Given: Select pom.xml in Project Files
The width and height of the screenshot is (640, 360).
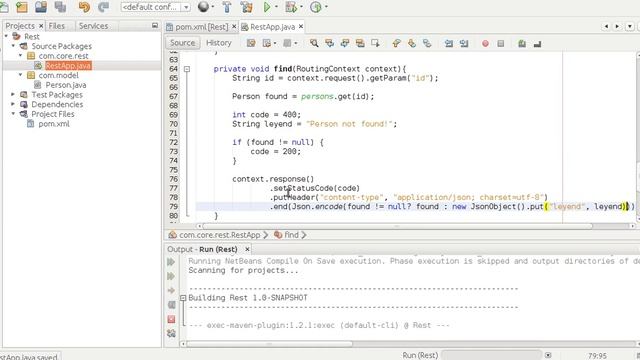Looking at the screenshot, I should [x=54, y=124].
